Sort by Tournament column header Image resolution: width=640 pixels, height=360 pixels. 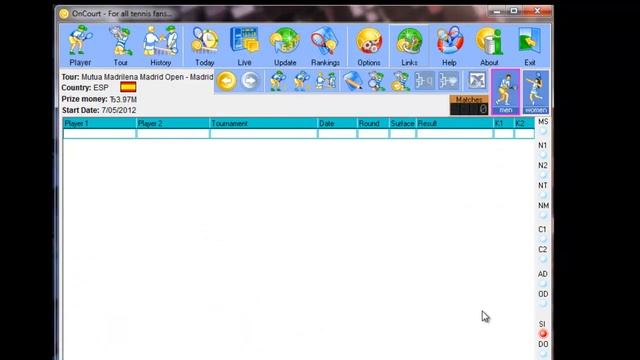(264, 123)
